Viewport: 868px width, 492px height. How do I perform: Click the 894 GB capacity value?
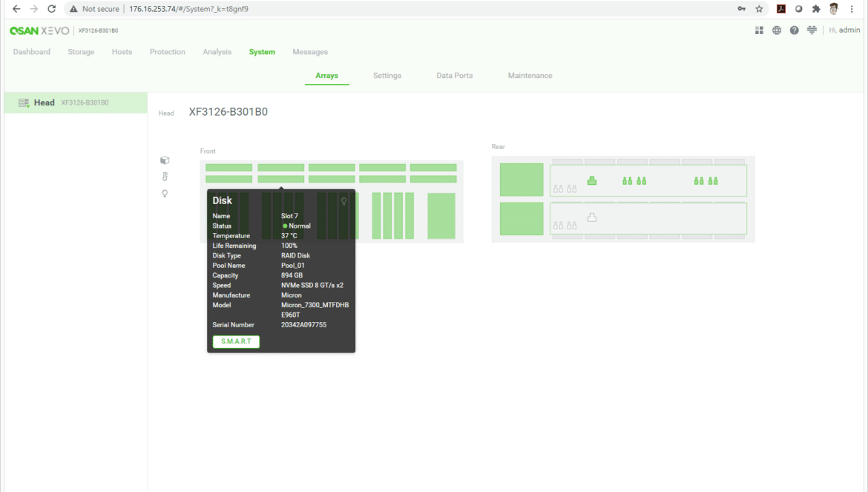coord(292,275)
